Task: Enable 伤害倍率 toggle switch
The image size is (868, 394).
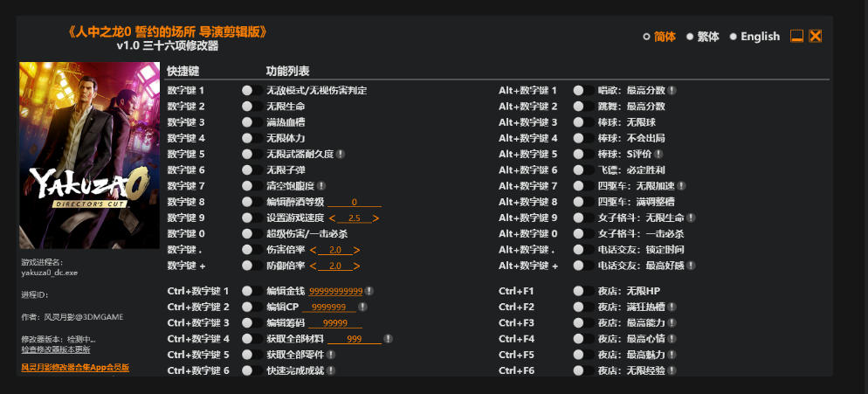Action: pos(251,250)
